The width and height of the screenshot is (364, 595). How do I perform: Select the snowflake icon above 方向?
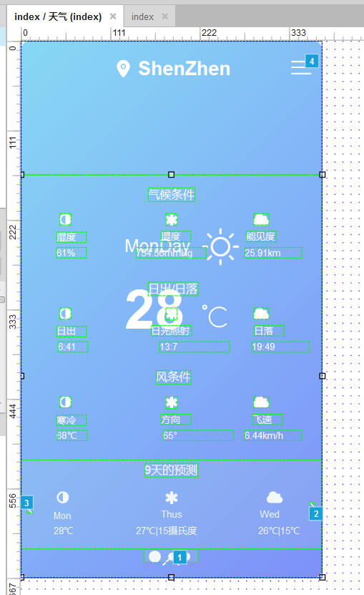pyautogui.click(x=172, y=402)
